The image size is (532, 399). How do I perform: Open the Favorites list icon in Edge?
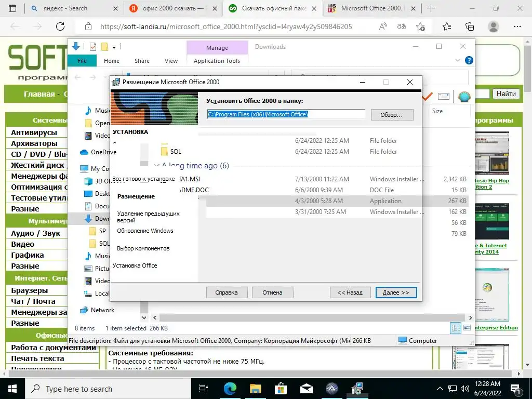pyautogui.click(x=447, y=26)
